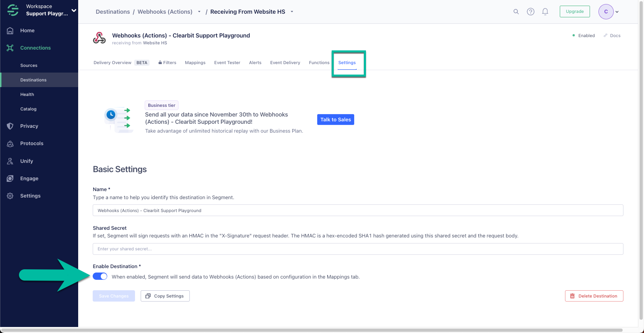The height and width of the screenshot is (333, 644).
Task: Open notifications bell icon
Action: [x=545, y=12]
